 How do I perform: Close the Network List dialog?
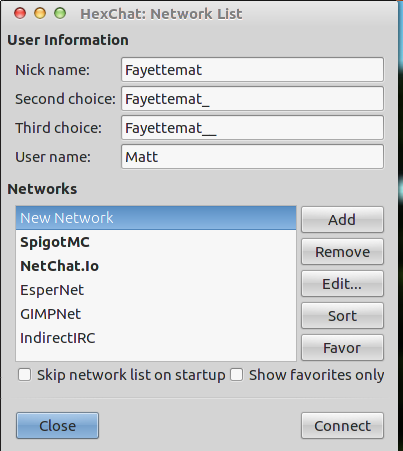tap(57, 426)
